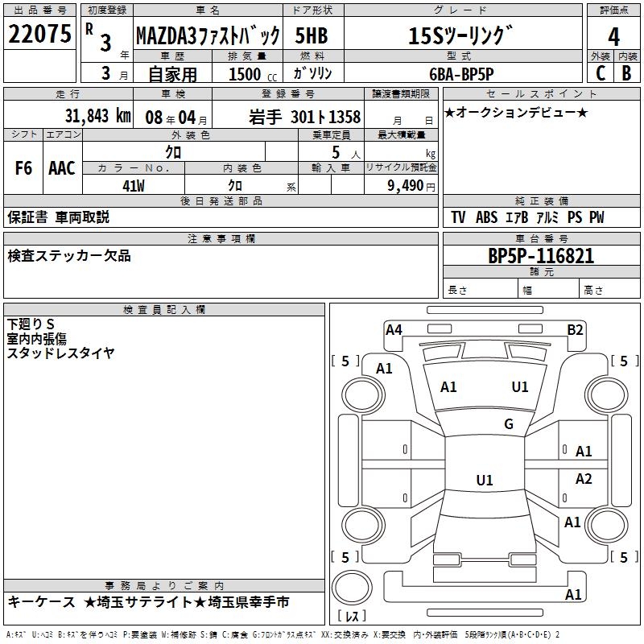Select registration number 岩手 301ト1358
The height and width of the screenshot is (644, 644).
point(304,117)
